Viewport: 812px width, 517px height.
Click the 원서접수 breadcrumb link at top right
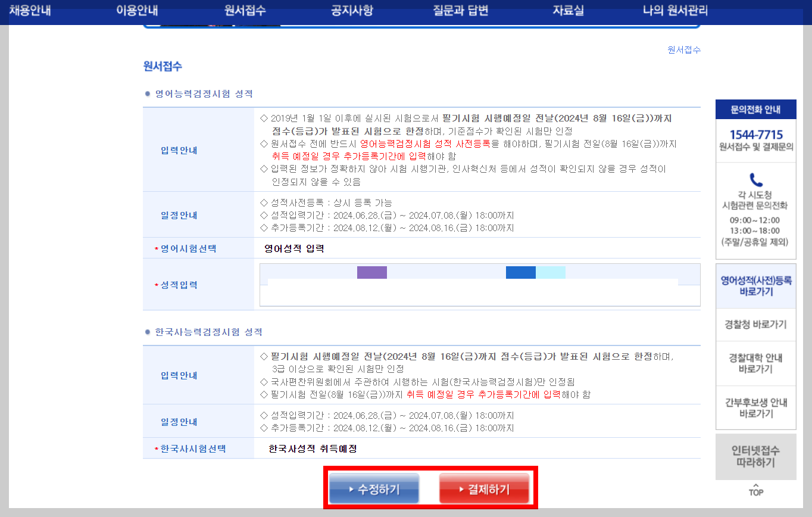[684, 50]
